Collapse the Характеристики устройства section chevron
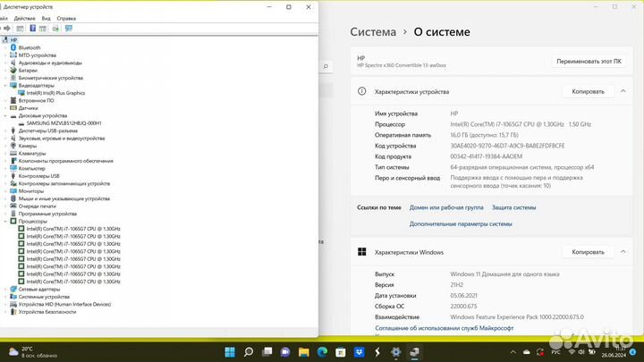Image resolution: width=644 pixels, height=362 pixels. tap(623, 91)
